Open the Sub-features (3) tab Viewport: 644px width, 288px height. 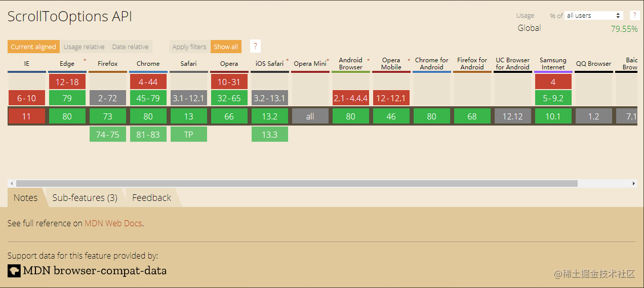[x=85, y=197]
